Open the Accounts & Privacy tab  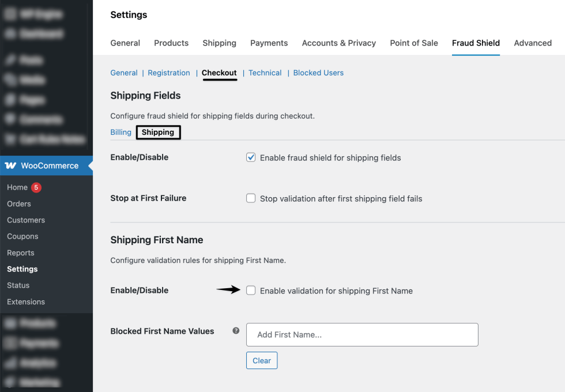pyautogui.click(x=338, y=43)
